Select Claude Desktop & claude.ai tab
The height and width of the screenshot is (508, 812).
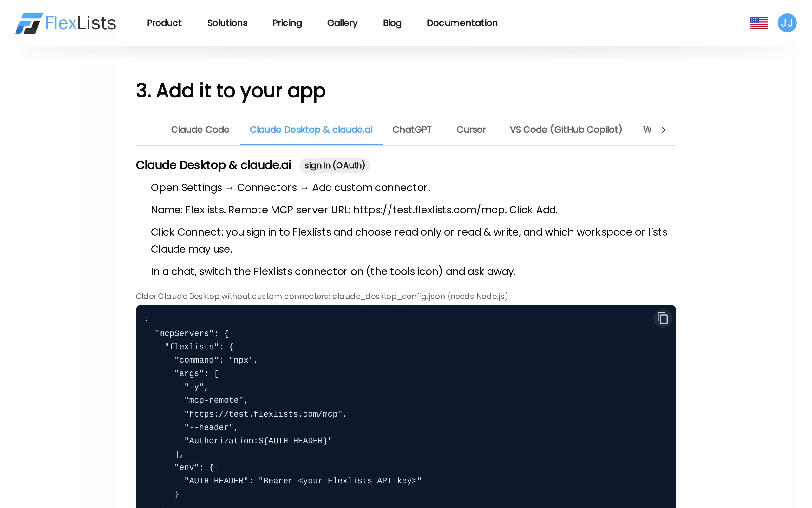[x=311, y=130]
